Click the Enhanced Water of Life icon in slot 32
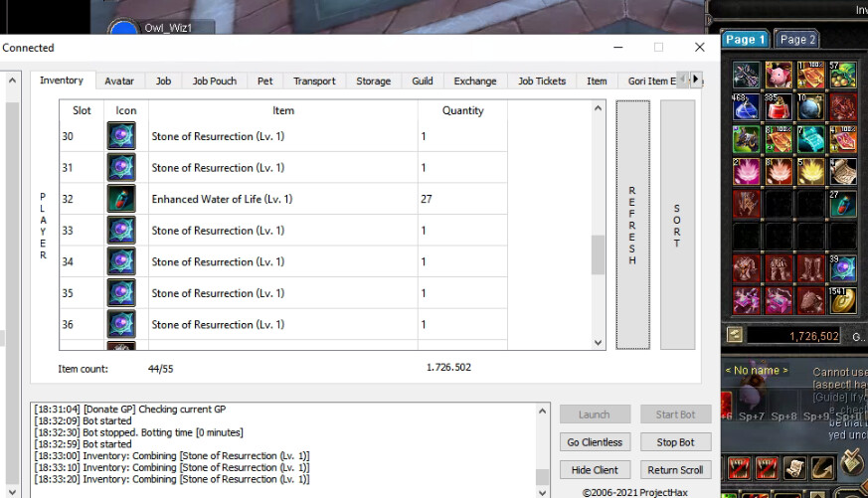 click(x=121, y=199)
